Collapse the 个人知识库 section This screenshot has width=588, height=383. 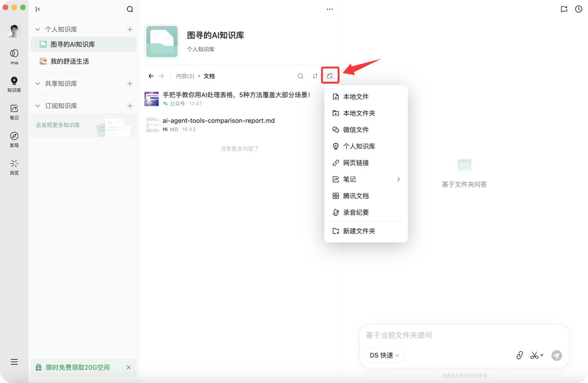(38, 29)
